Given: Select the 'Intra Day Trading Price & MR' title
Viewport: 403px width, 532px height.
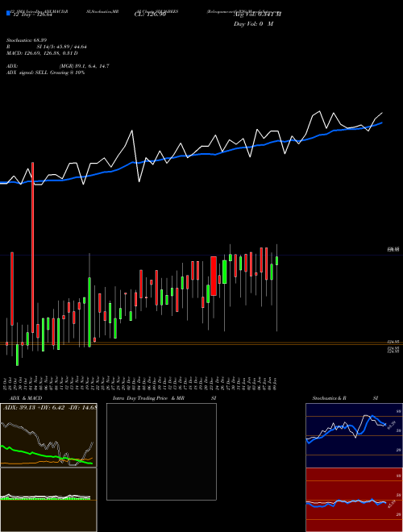Looking at the screenshot, I should (x=149, y=398).
